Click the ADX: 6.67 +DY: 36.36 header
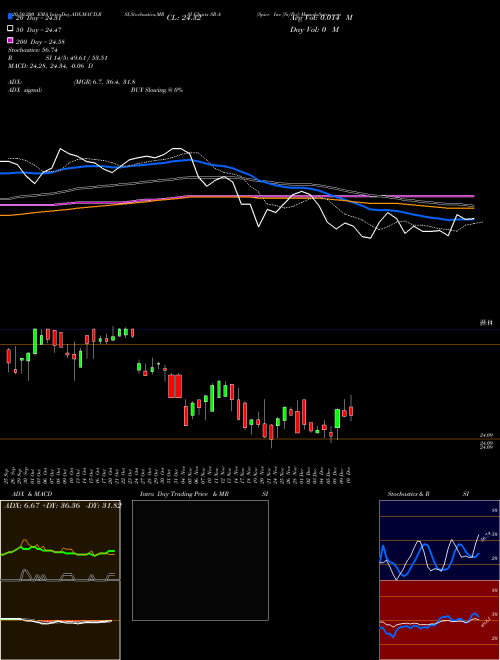This screenshot has height=660, width=500. click(x=62, y=505)
